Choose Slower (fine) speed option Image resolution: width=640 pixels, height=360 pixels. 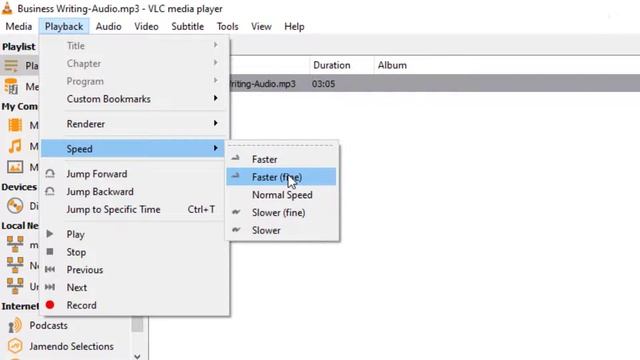[x=282, y=212]
